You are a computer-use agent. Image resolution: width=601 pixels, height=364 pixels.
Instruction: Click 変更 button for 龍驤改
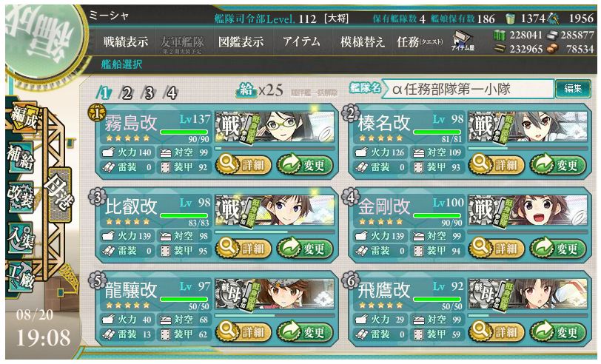[x=305, y=332]
